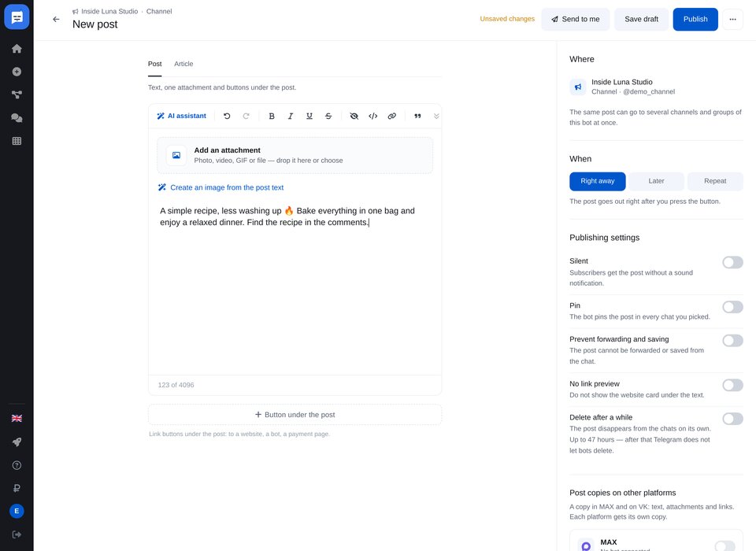Click the Add an attachment drop zone

pos(295,155)
